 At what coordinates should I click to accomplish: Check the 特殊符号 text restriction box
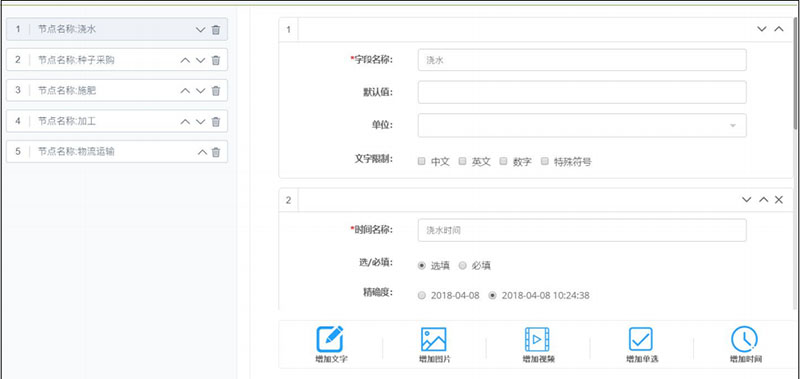pos(544,161)
